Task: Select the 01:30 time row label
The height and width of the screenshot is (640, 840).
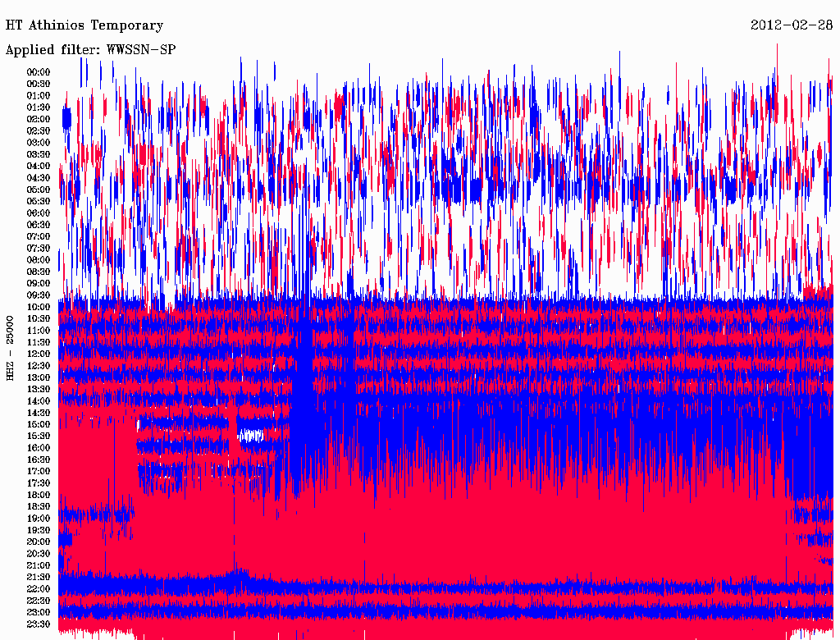Action: [x=39, y=107]
